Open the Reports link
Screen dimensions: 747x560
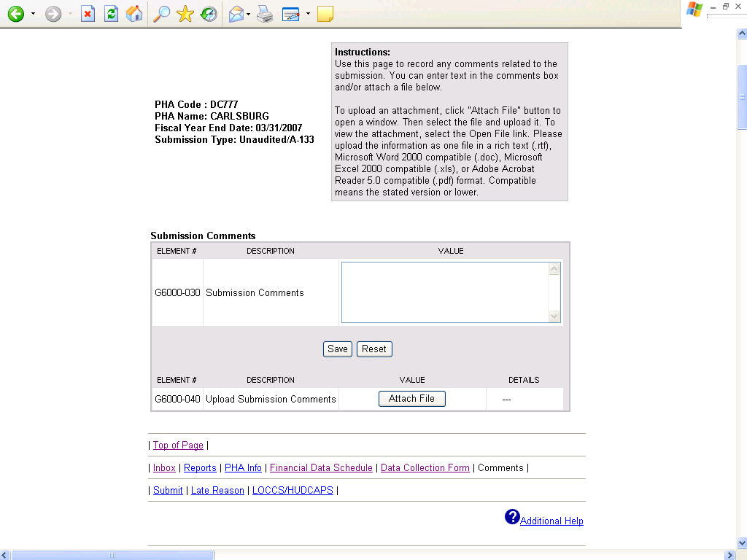200,468
